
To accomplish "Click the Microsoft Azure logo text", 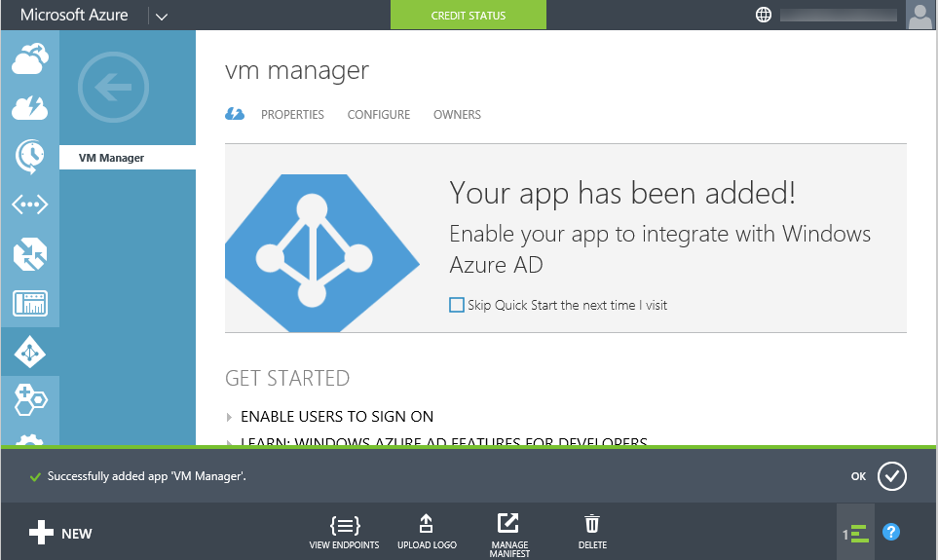I will click(x=74, y=15).
